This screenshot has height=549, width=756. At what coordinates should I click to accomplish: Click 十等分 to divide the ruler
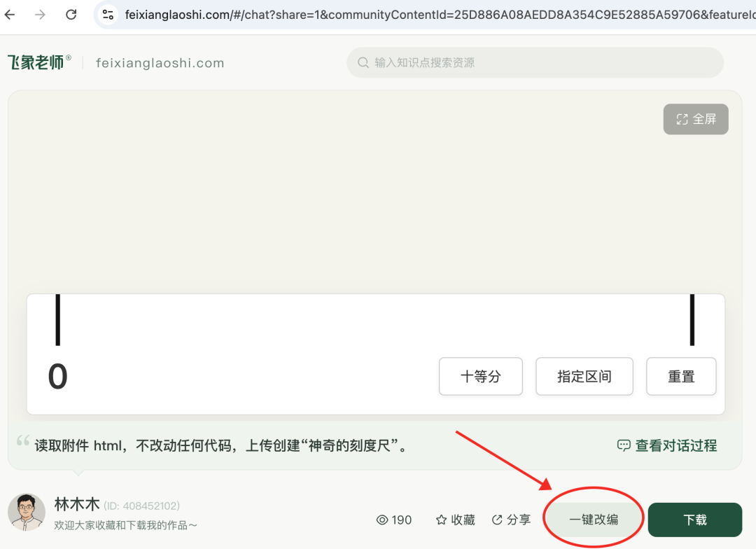(x=480, y=376)
